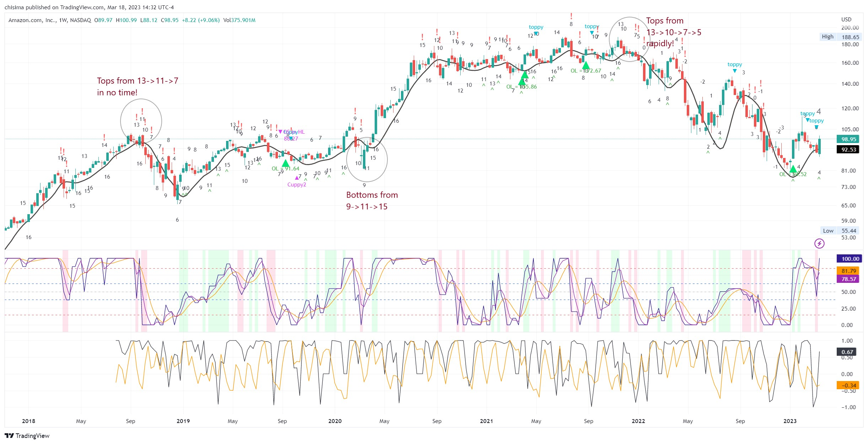Image resolution: width=868 pixels, height=444 pixels.
Task: Click the green triangle above OL = 91.64
Action: tap(285, 163)
